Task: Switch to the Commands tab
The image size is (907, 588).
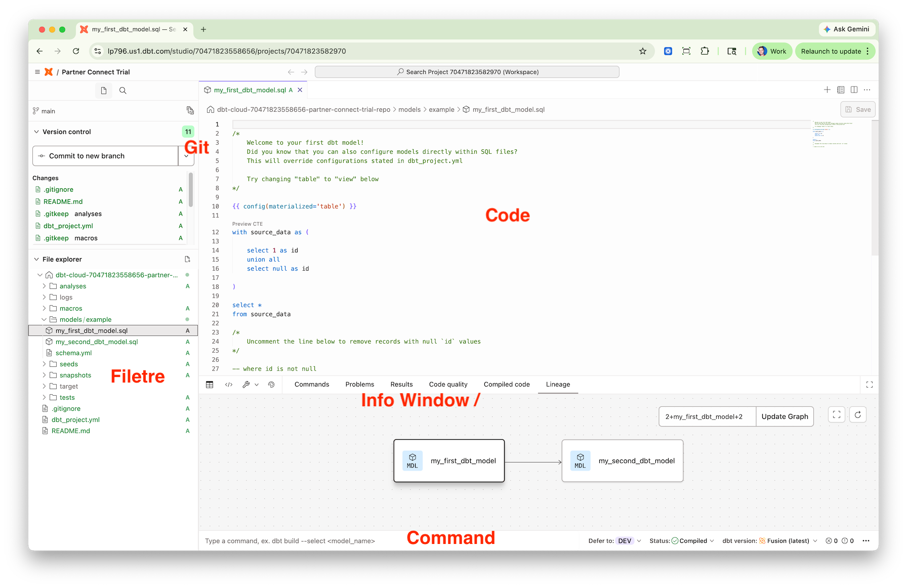Action: tap(312, 385)
